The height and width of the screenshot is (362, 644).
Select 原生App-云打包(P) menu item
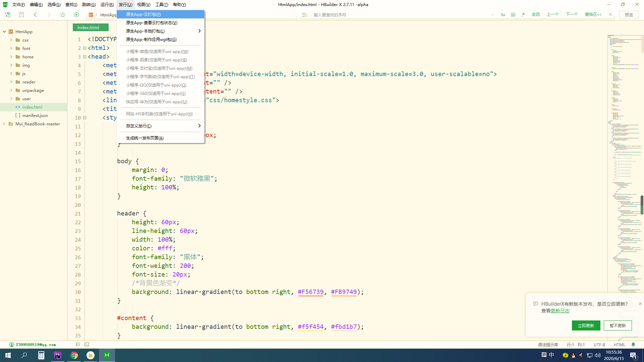[x=160, y=14]
